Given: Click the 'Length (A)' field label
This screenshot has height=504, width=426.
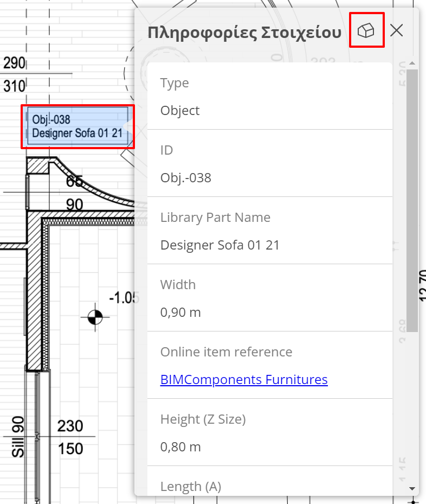Looking at the screenshot, I should (x=191, y=487).
